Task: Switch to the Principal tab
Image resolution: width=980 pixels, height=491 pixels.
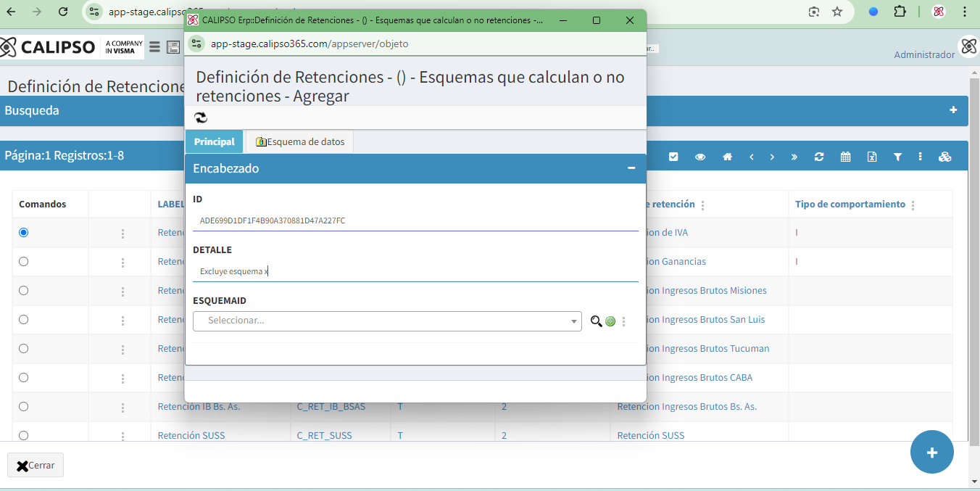Action: (x=214, y=141)
